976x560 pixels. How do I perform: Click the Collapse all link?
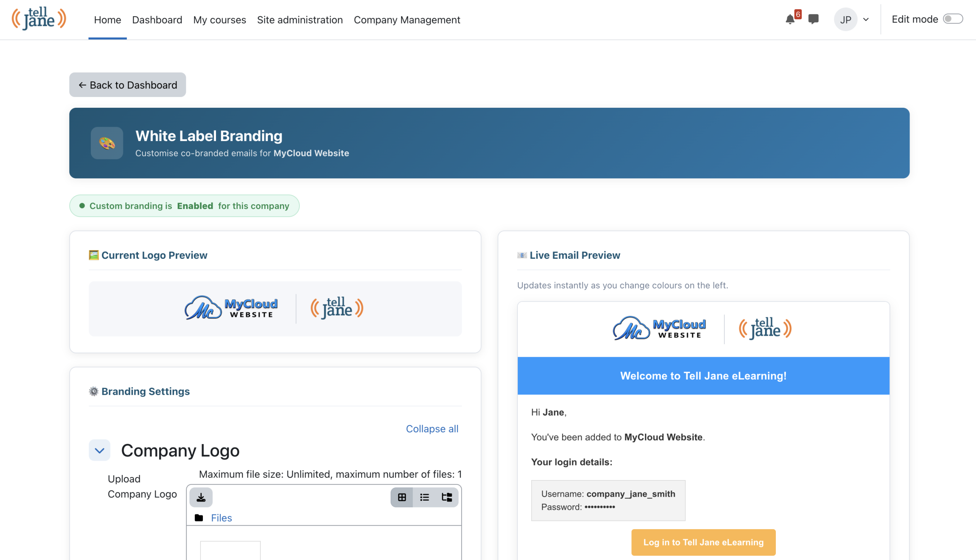pos(432,429)
